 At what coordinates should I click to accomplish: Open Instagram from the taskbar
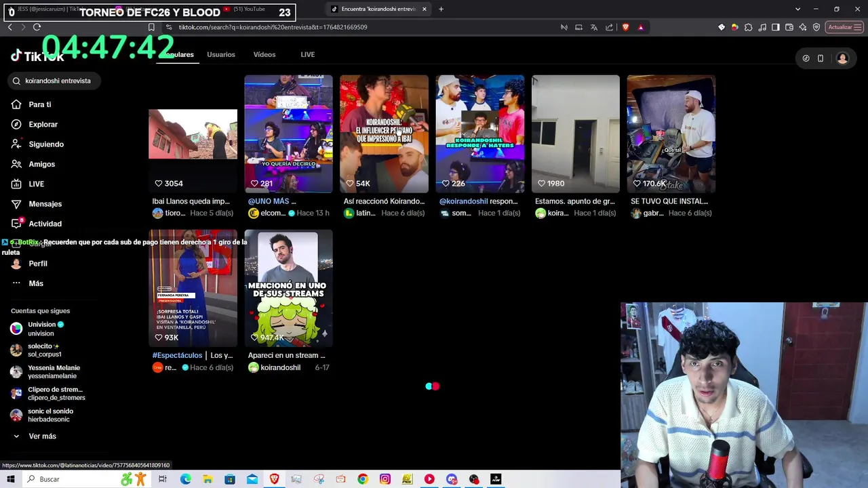384,479
